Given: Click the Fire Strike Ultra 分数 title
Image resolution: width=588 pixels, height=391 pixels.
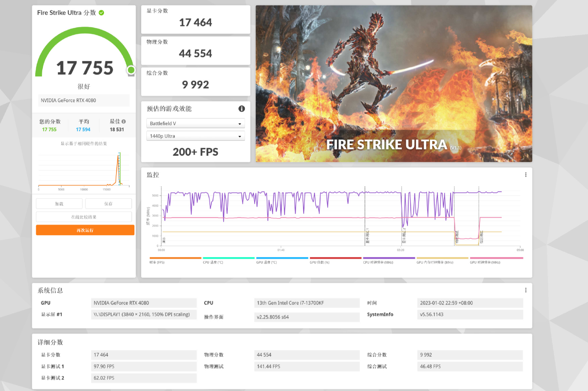Looking at the screenshot, I should tap(66, 13).
